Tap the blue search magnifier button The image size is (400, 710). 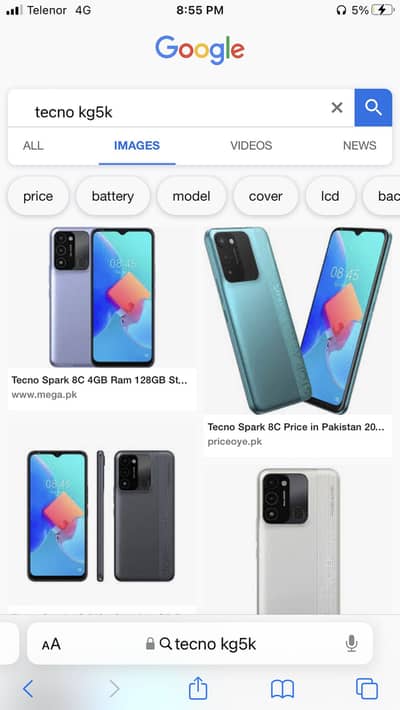coord(373,108)
